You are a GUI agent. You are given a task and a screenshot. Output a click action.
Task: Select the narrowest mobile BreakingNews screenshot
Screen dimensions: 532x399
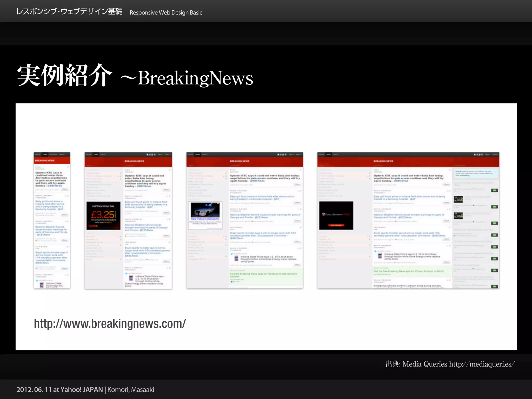(52, 220)
